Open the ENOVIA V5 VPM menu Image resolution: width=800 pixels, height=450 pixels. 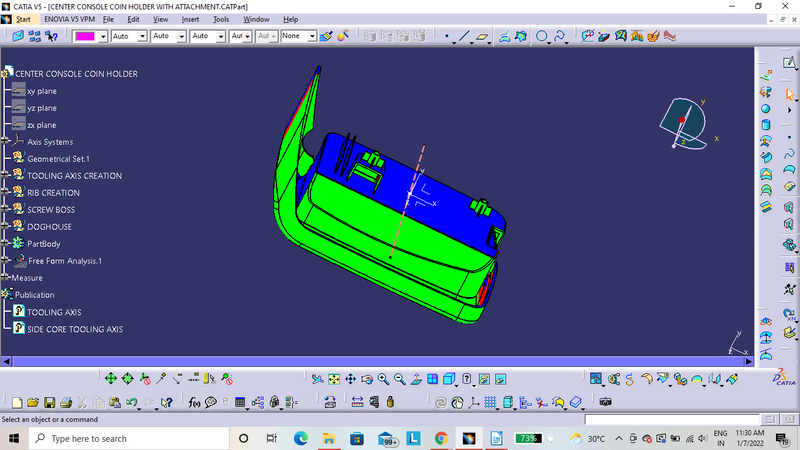(x=69, y=19)
